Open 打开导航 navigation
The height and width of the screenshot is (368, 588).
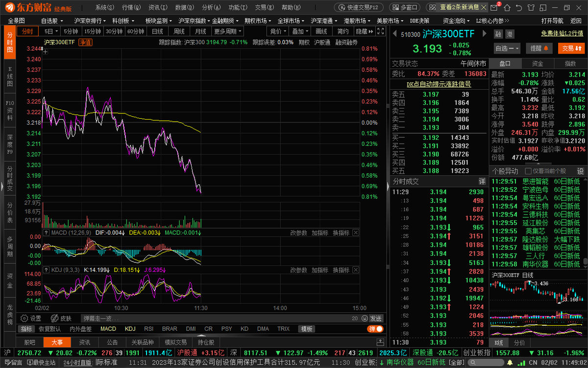[x=552, y=21]
